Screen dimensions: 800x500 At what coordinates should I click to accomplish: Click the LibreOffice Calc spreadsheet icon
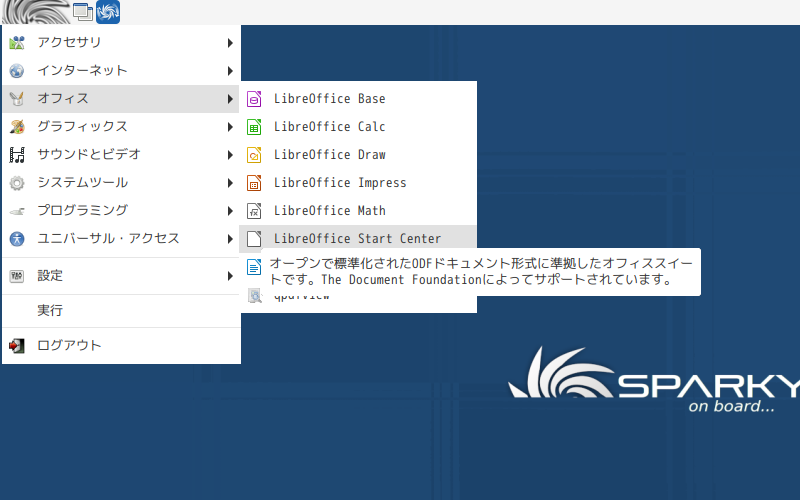254,127
